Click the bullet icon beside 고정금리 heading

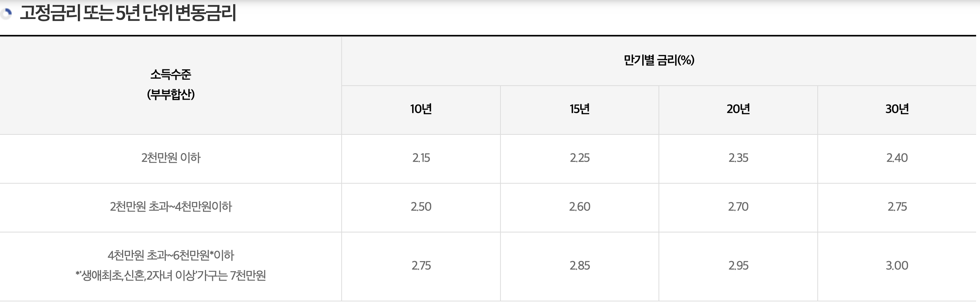[x=6, y=14]
